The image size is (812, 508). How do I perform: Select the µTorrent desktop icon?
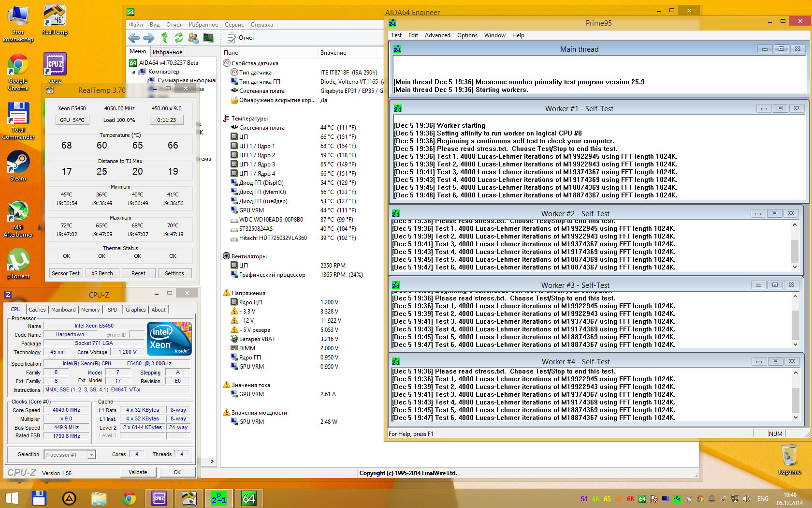18,264
